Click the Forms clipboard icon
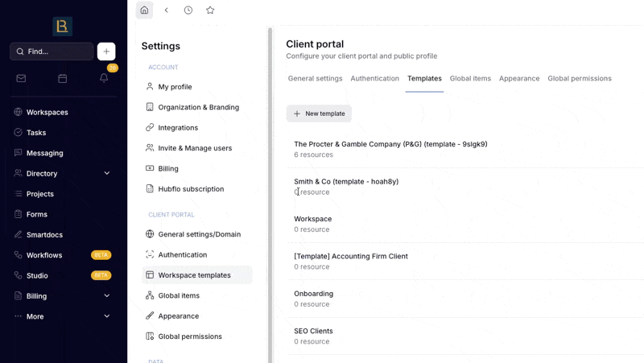Viewport: 644px width, 363px height. pyautogui.click(x=18, y=214)
